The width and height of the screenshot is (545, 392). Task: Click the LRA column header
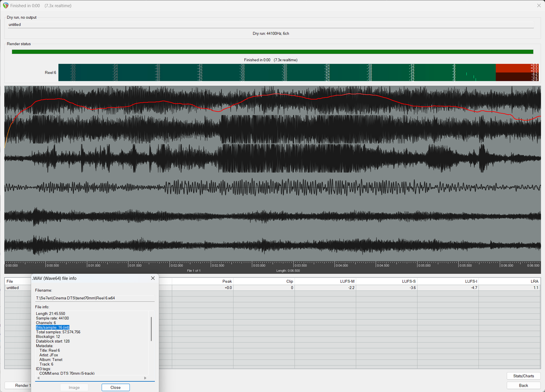tap(510, 281)
